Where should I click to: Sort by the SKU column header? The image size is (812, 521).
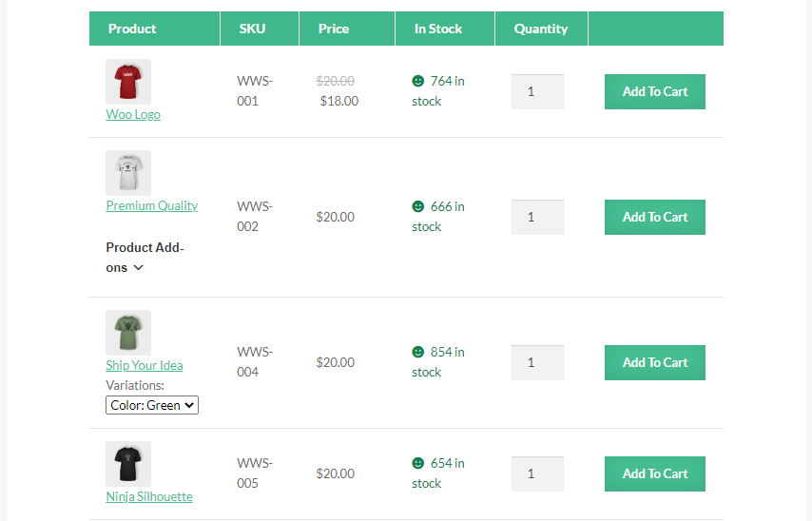point(253,29)
